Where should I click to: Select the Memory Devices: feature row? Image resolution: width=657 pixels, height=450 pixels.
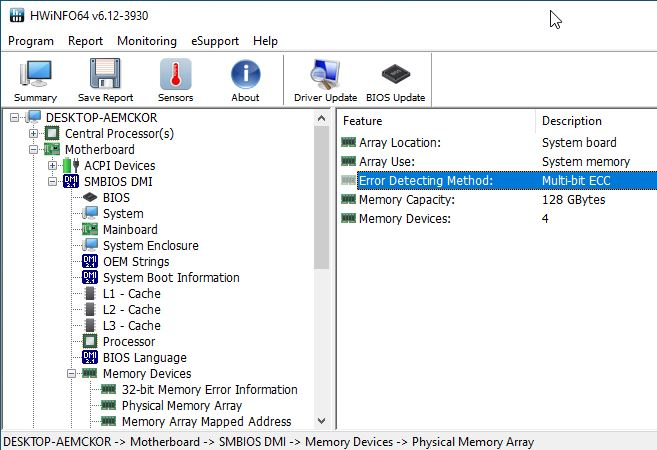[x=499, y=219]
